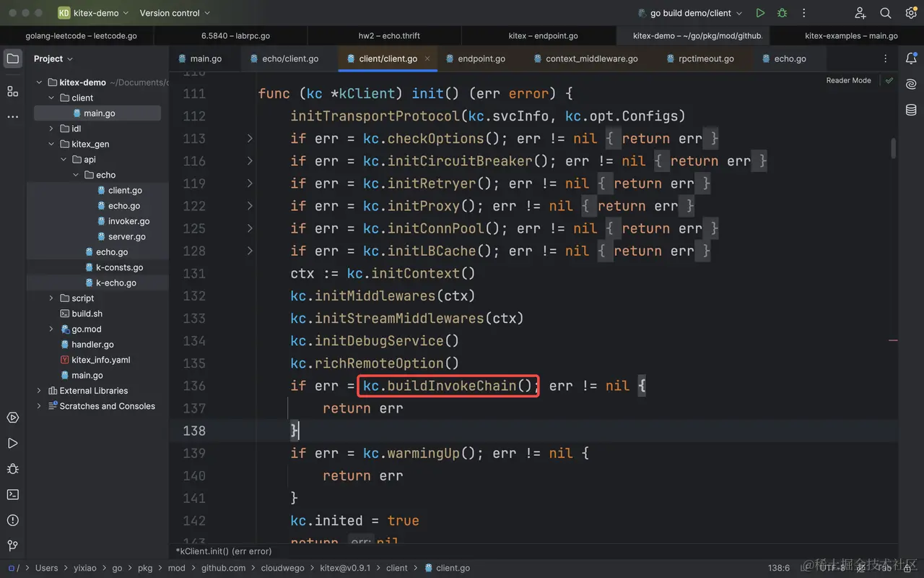Open the Debug tool window in left strip
924x578 pixels.
coord(13,469)
